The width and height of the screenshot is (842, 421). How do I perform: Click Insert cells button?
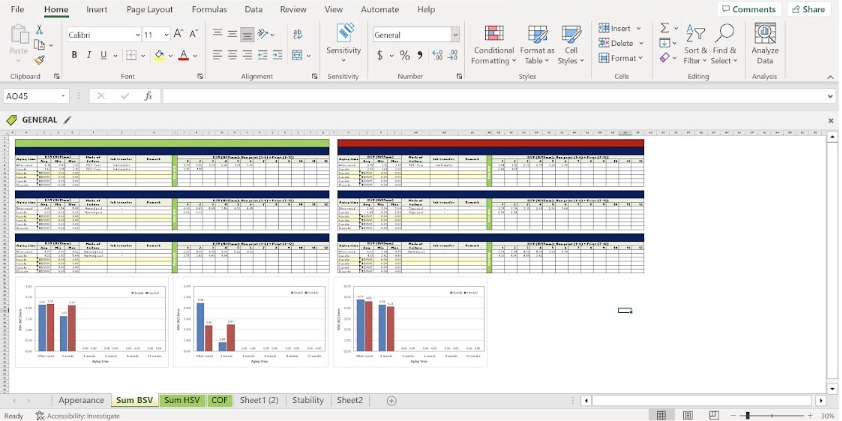620,28
